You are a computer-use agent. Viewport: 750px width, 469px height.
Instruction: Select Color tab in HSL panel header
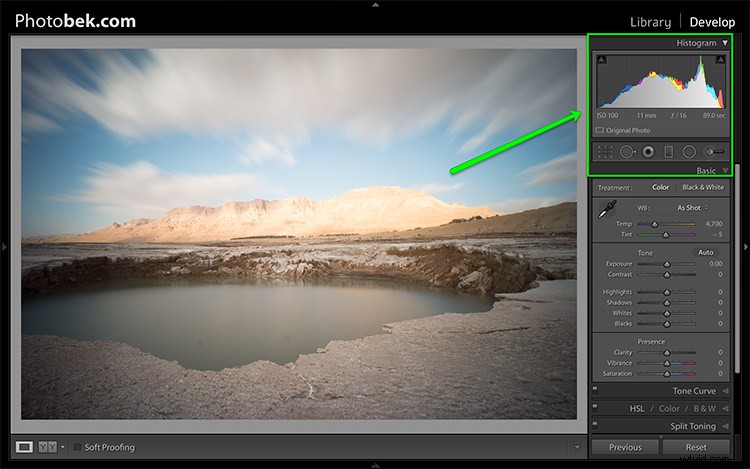point(669,409)
